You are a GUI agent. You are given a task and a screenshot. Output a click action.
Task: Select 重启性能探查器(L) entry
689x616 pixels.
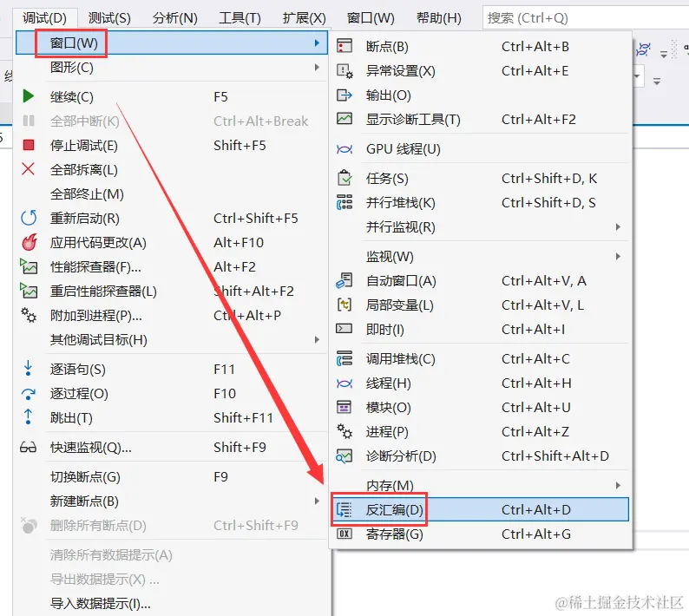(x=103, y=291)
